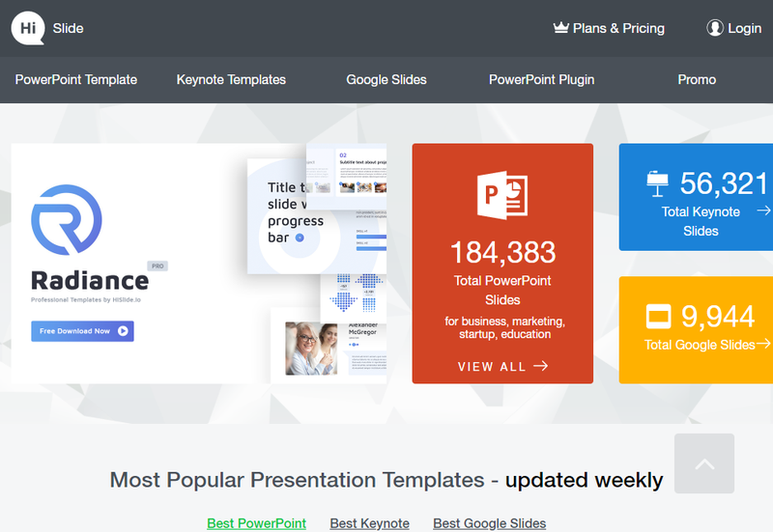Click the Total PowerPoint Slides label
Viewport: 773px width, 532px height.
tap(502, 290)
